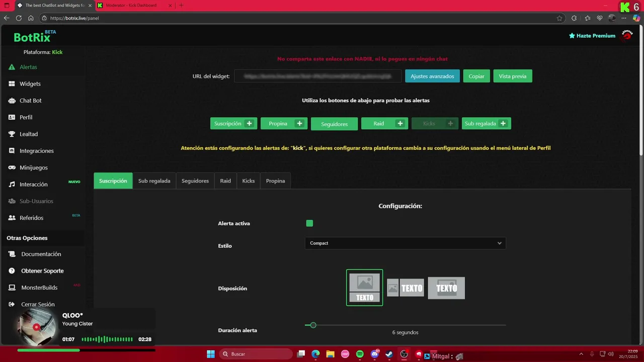Open the Obtener Soporte question icon

[x=12, y=271]
